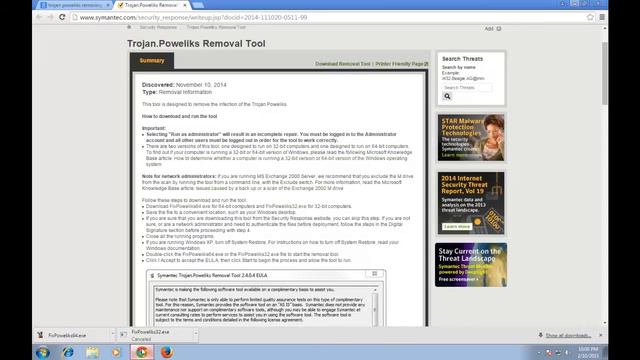The height and width of the screenshot is (360, 640).
Task: Go forward with the browser forward arrow
Action: pos(50,17)
